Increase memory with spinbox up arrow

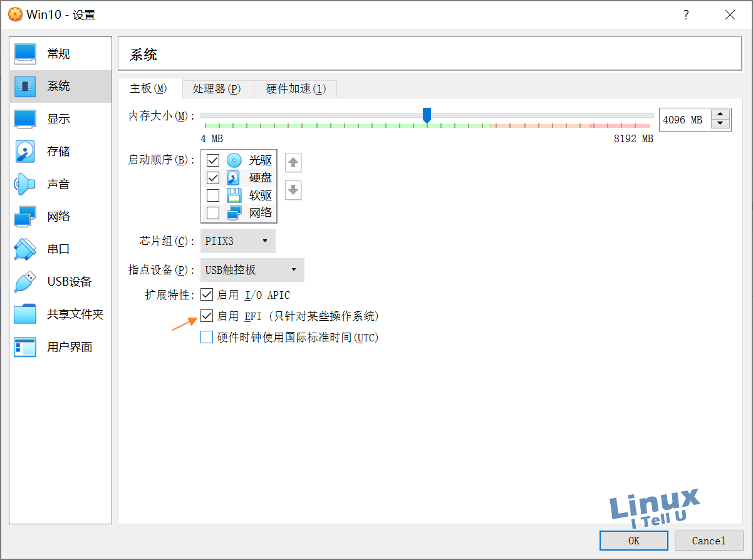coord(720,115)
